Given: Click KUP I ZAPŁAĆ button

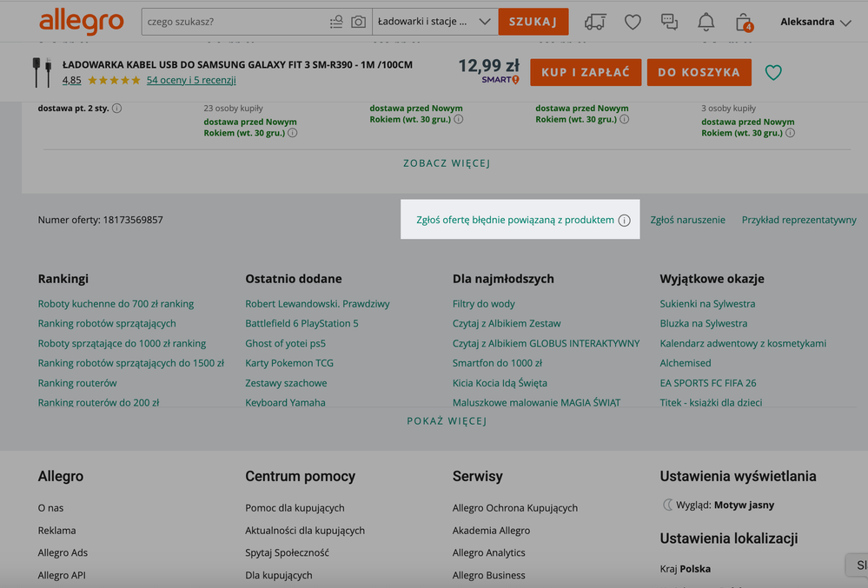Looking at the screenshot, I should coord(586,72).
